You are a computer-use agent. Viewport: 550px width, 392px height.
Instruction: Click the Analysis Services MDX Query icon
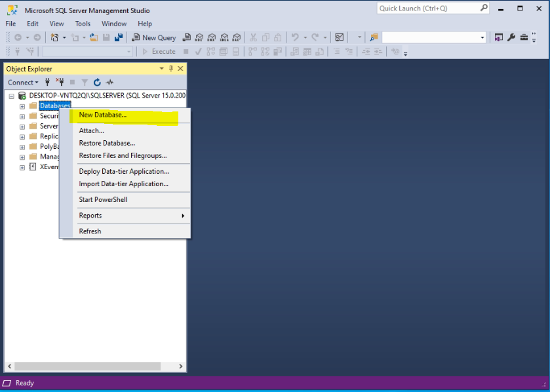click(199, 37)
